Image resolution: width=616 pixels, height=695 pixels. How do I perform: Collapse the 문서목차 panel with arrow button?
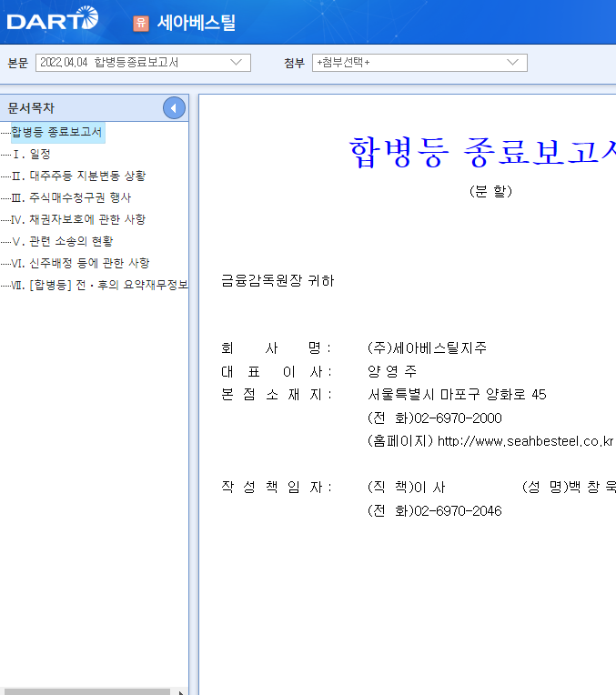coord(174,107)
